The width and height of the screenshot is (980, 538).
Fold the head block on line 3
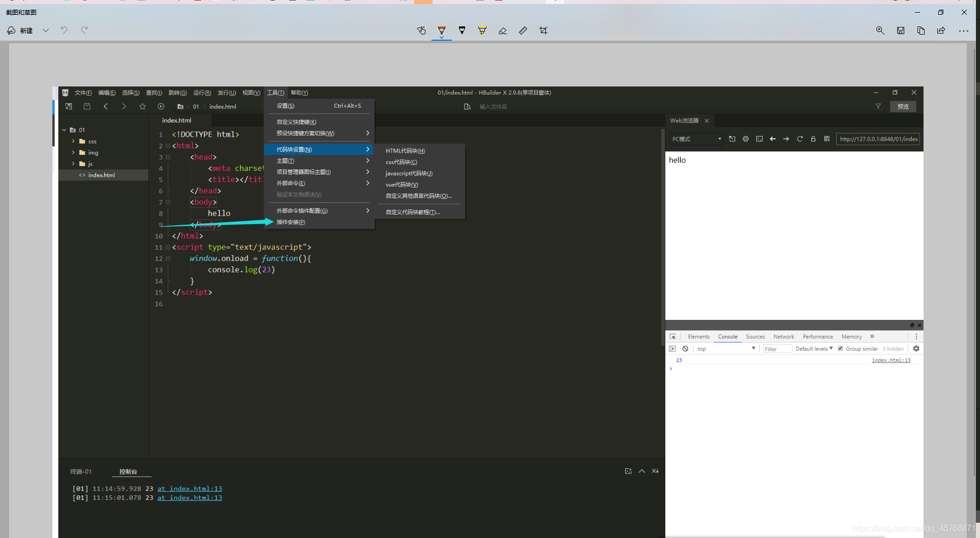pos(168,157)
